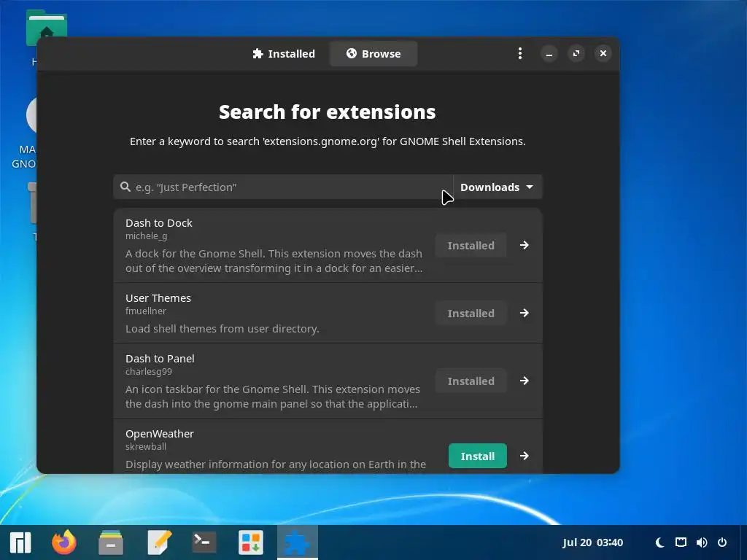This screenshot has width=747, height=560.
Task: Click the power icon in system tray
Action: tap(722, 542)
